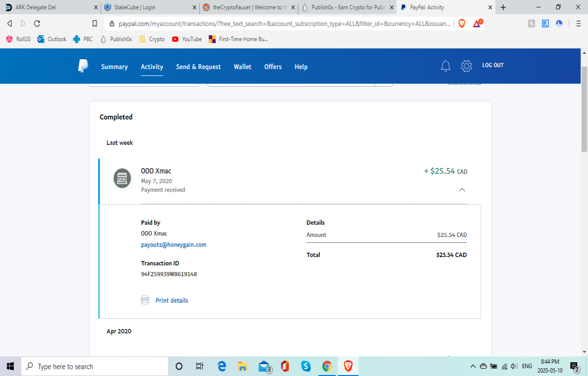
Task: Go forward to the next page
Action: coord(23,23)
